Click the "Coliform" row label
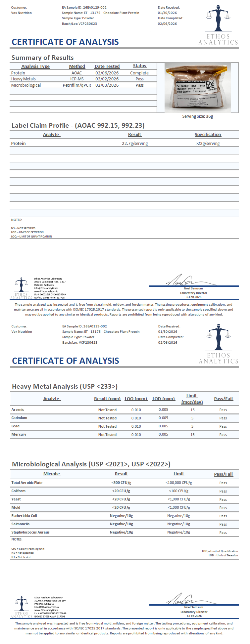 coord(19,491)
